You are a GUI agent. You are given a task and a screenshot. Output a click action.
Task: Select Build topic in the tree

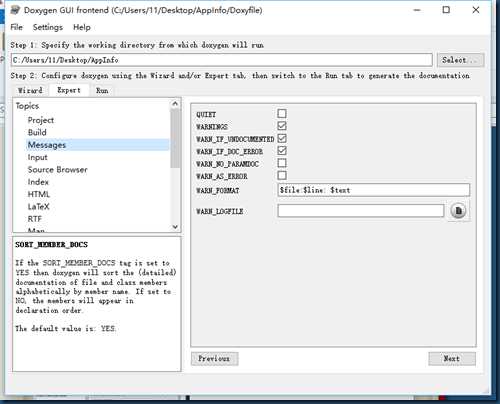pyautogui.click(x=37, y=132)
